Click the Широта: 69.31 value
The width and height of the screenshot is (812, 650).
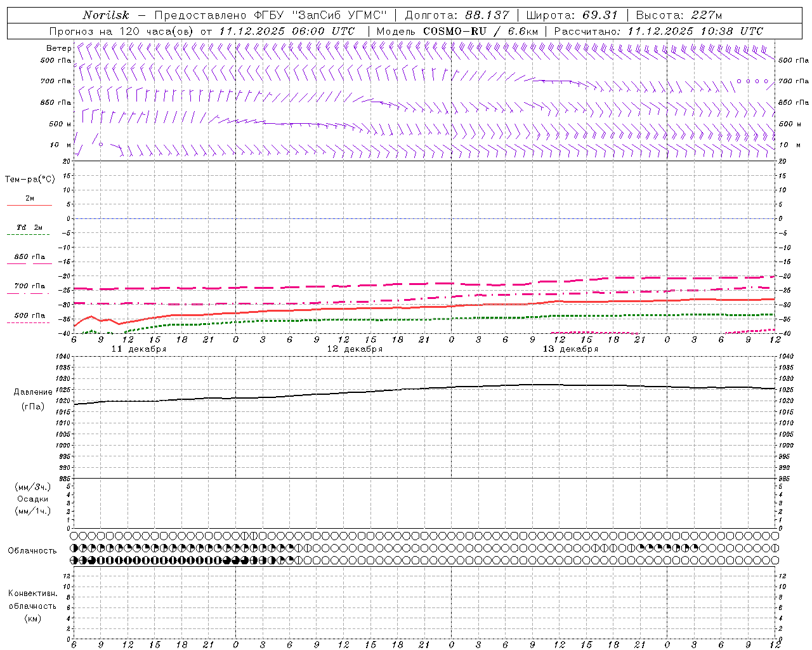click(x=572, y=15)
